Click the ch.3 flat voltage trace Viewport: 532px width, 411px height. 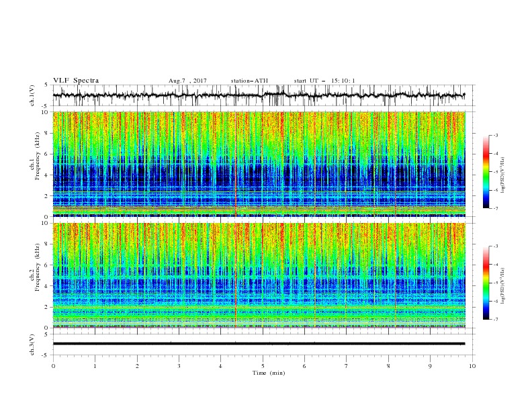[259, 344]
